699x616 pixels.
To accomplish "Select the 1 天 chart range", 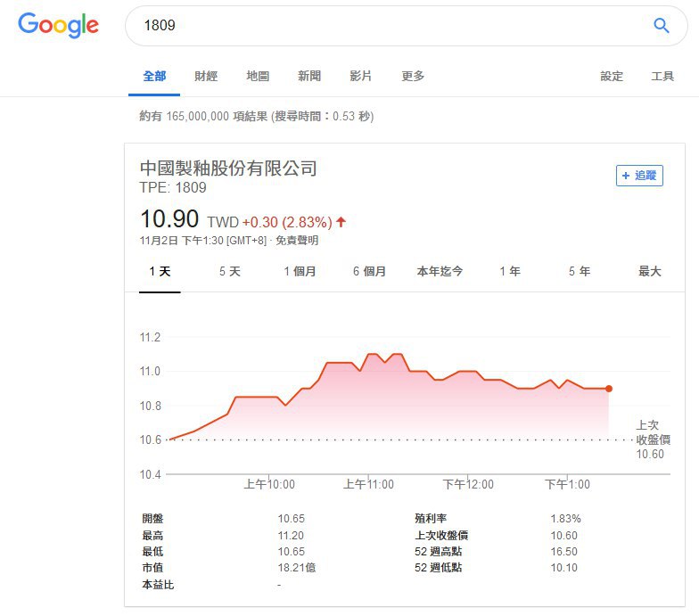I will (x=160, y=271).
